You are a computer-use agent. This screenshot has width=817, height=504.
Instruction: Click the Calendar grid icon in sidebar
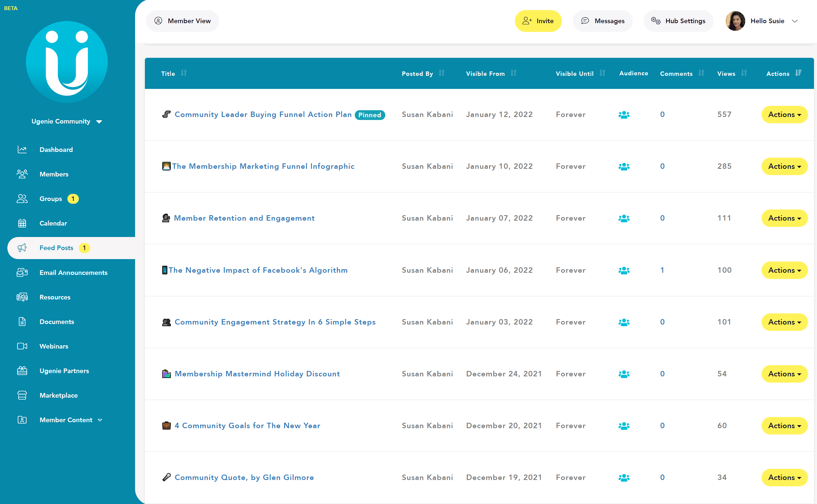22,223
